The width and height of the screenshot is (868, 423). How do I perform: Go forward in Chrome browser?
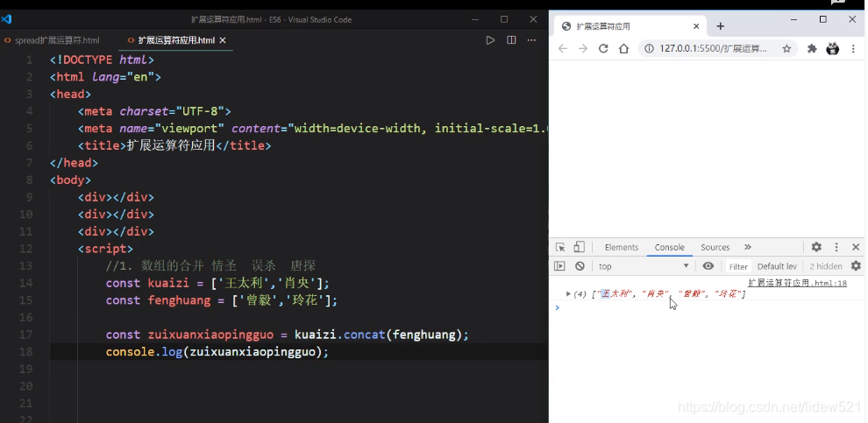583,49
